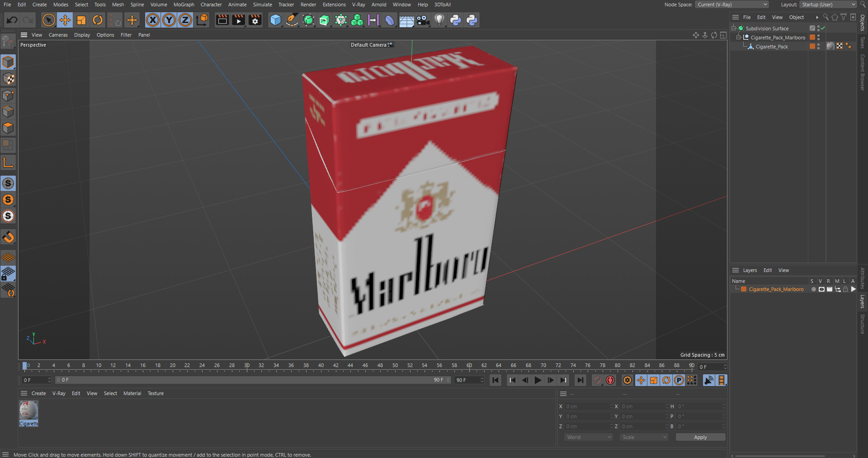Click frame 30 on timeline ruler
868x458 pixels.
click(x=247, y=366)
